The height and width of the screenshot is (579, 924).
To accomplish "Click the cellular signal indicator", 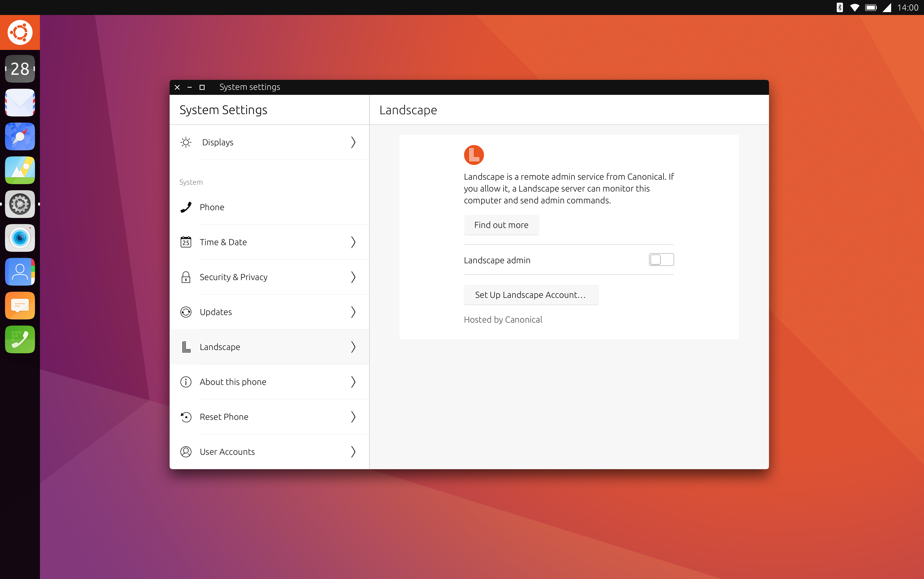I will coord(887,8).
